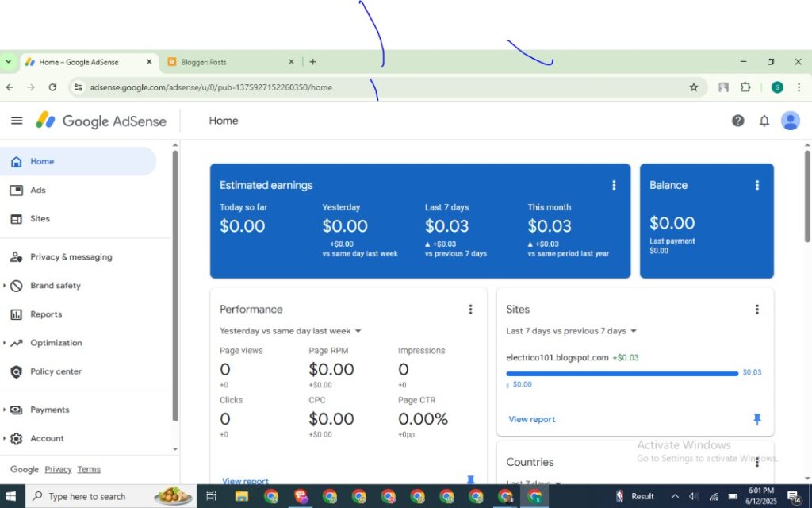The width and height of the screenshot is (812, 508).
Task: Open Estimated earnings card options menu
Action: click(x=613, y=185)
